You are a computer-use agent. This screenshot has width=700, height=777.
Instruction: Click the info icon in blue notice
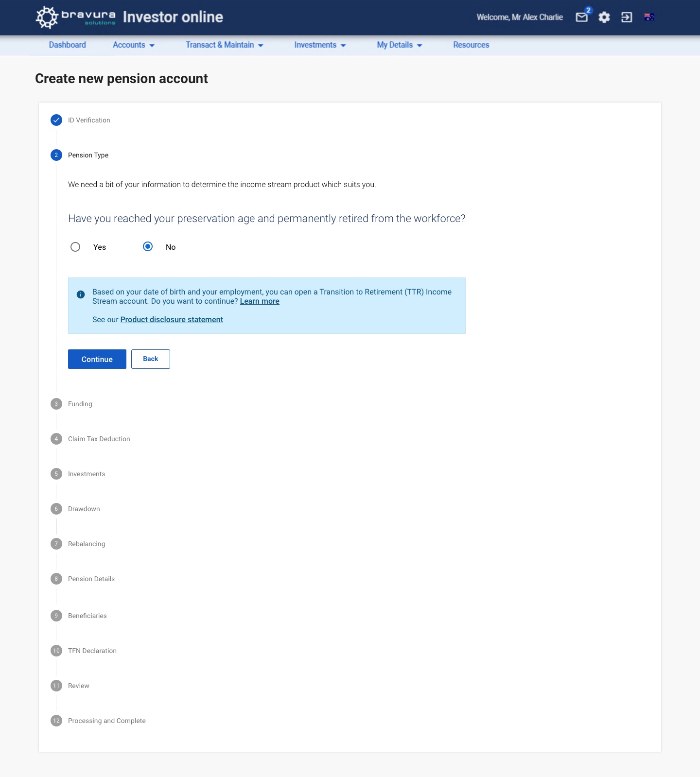(81, 294)
